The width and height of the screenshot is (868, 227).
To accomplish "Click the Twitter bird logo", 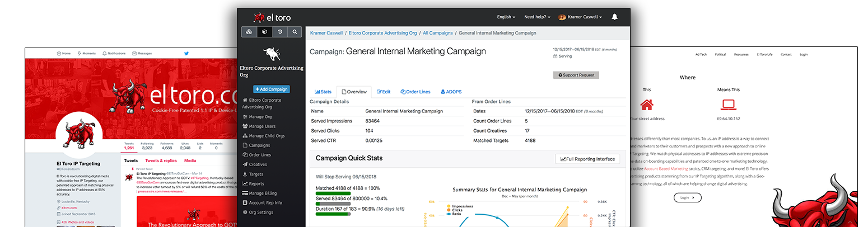I will coord(186,53).
